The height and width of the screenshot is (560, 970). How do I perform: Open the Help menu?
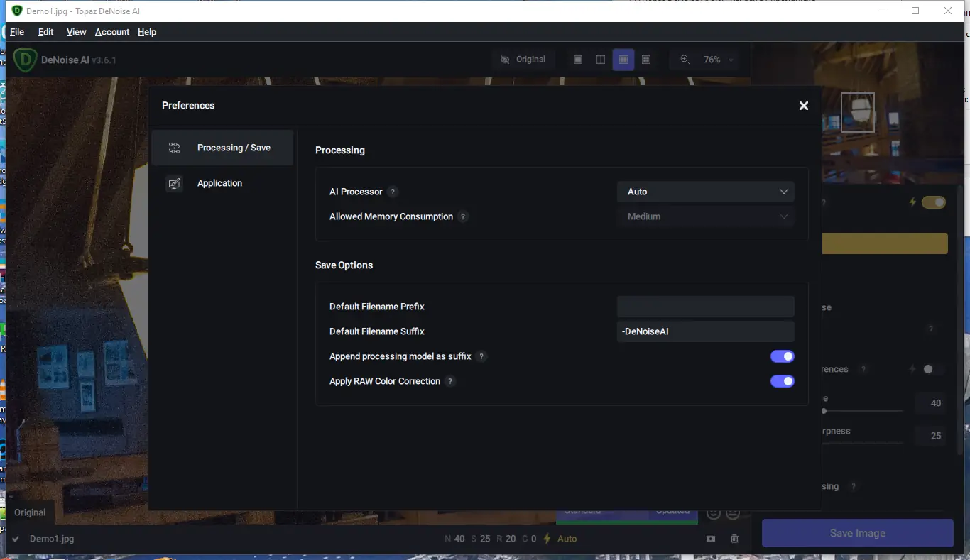147,32
